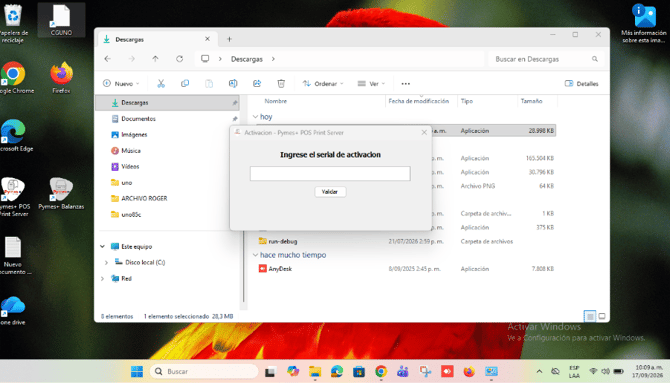Click the taskbar Buscar search box
670x383 pixels.
204,371
